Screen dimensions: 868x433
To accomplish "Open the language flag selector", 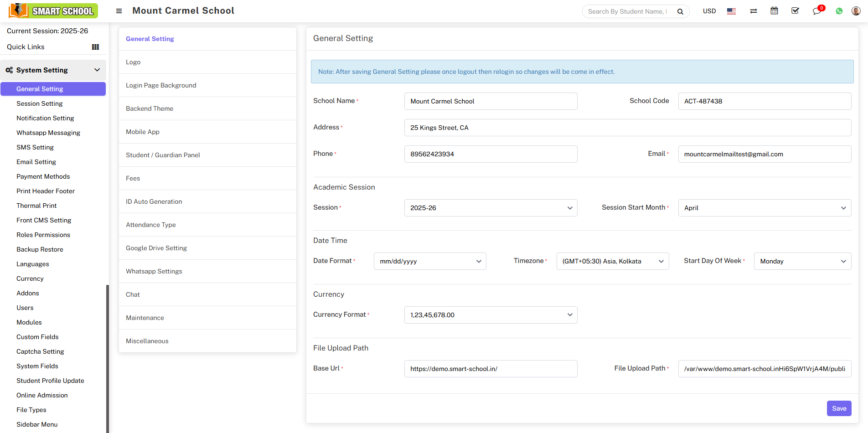I will [731, 11].
